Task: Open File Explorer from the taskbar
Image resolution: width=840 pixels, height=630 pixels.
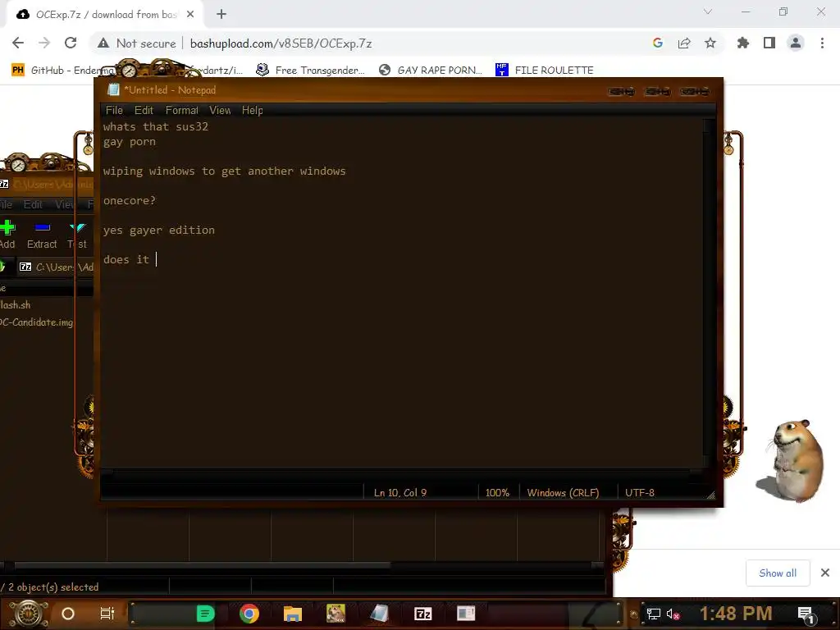Action: [293, 614]
